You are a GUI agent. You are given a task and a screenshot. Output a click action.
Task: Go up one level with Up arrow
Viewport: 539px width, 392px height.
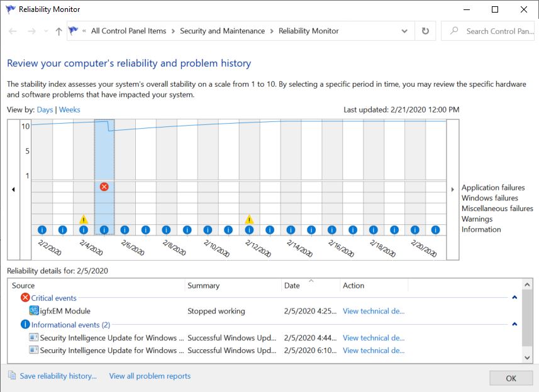[x=58, y=31]
